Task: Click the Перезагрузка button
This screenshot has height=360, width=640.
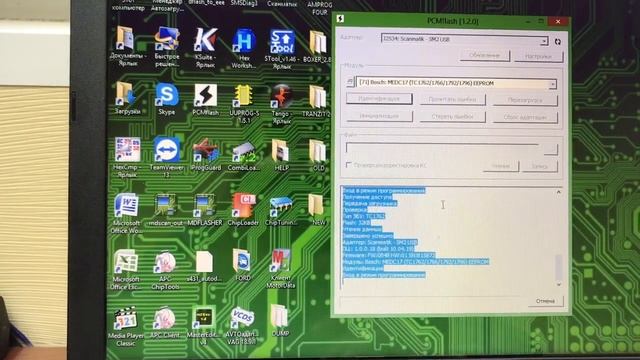Action: tap(525, 100)
